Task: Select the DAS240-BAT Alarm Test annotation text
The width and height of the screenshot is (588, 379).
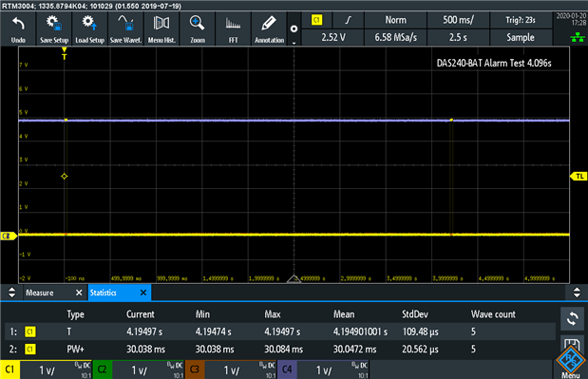Action: point(494,63)
